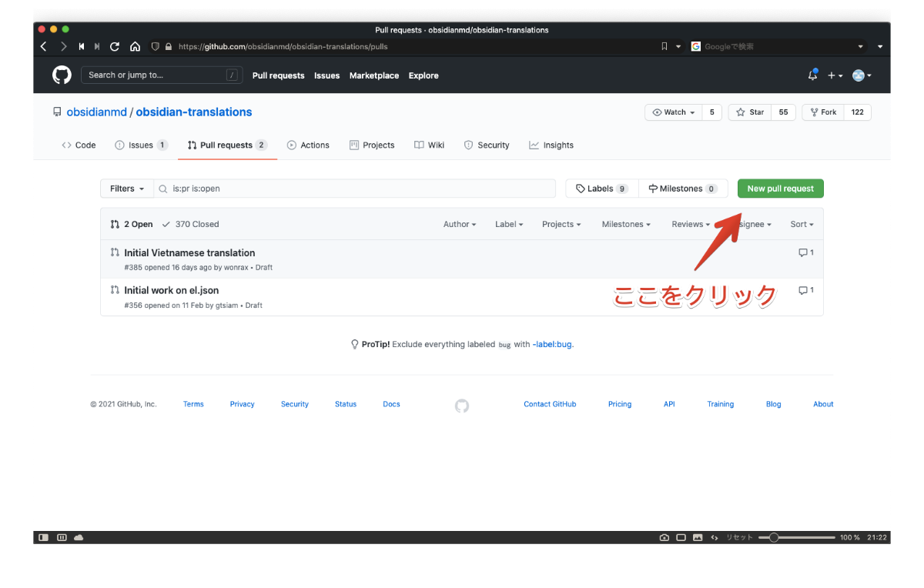Screen dimensions: 924x588
Task: Open the Milestones filter dropdown
Action: pos(626,224)
